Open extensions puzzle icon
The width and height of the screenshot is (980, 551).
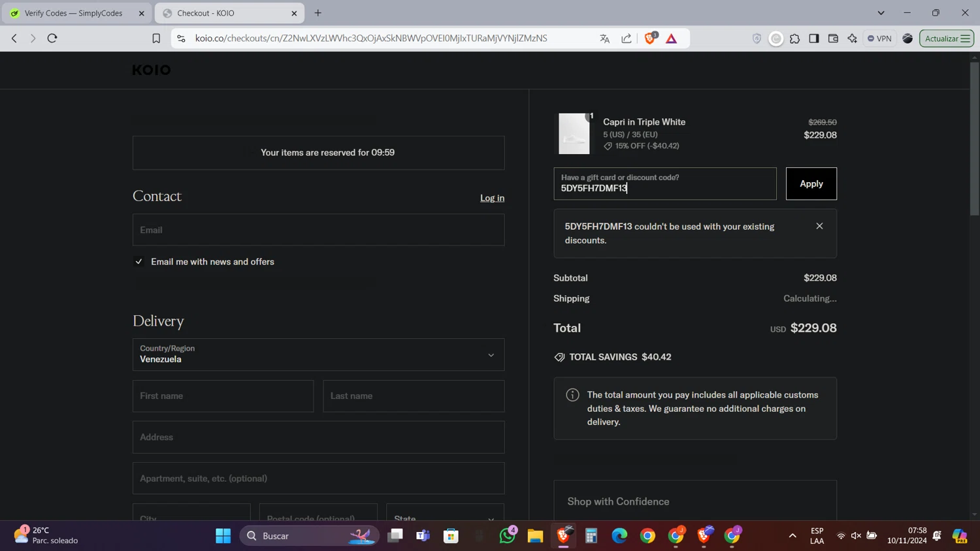(x=795, y=39)
